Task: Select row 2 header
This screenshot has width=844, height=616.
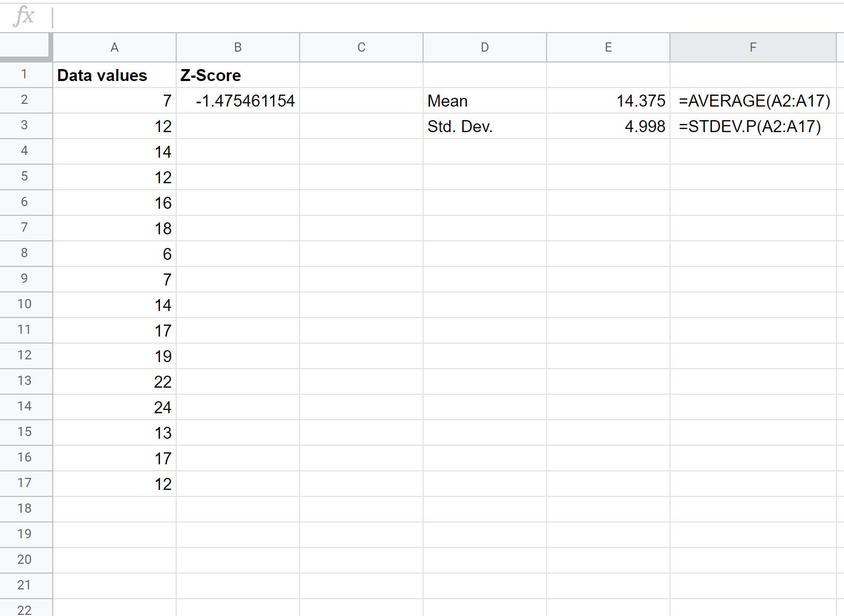Action: point(26,100)
